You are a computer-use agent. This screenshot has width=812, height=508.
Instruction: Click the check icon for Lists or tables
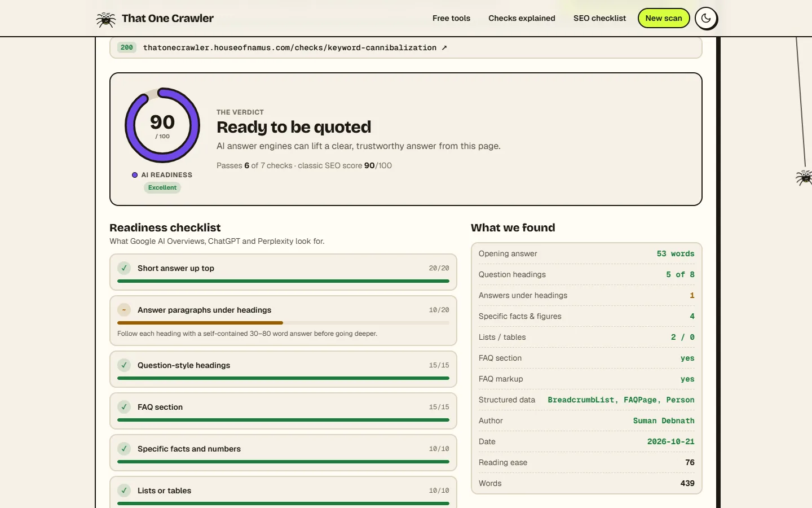click(124, 491)
